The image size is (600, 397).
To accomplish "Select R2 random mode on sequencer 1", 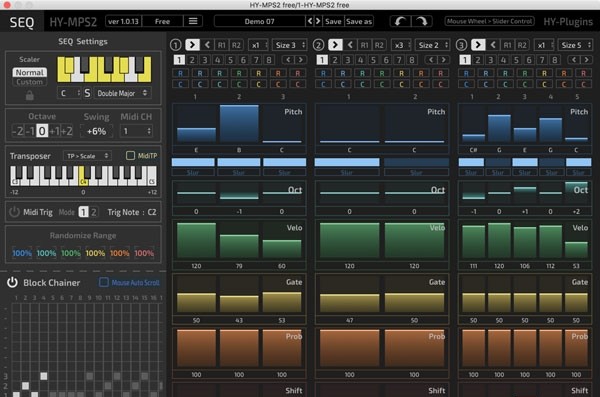I will [236, 45].
